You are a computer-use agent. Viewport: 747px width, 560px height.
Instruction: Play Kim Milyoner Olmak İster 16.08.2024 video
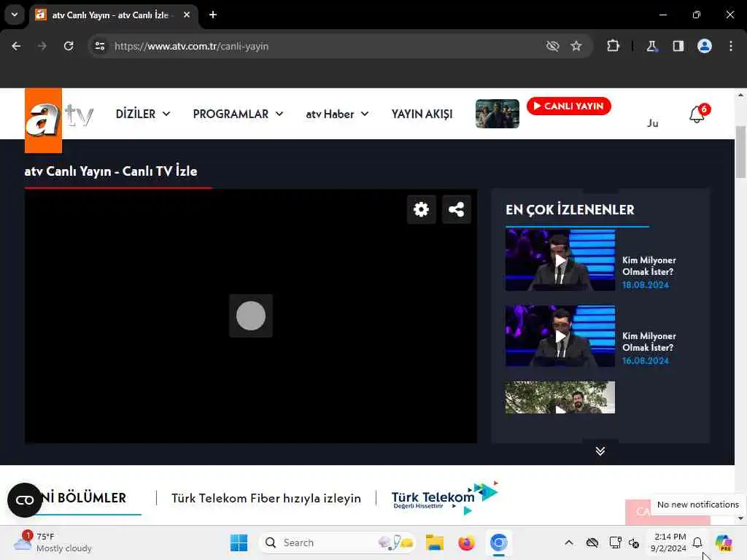[560, 336]
